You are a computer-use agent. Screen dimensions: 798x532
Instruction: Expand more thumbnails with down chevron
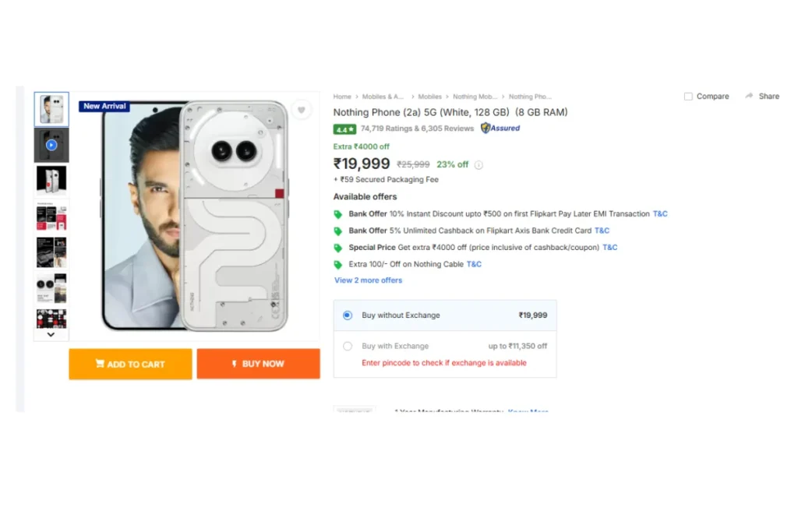point(51,335)
